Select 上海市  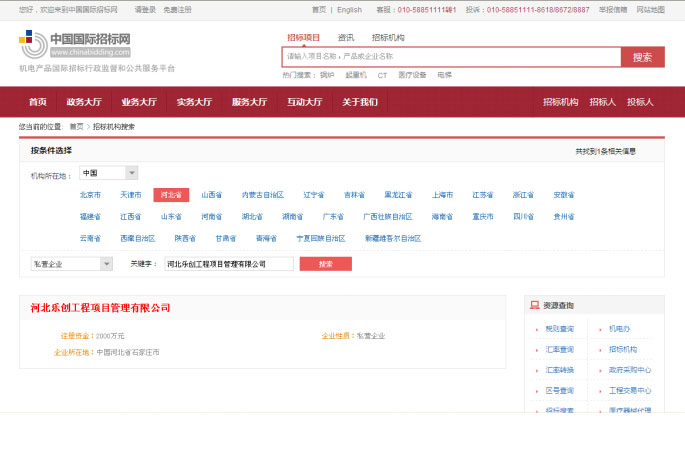pos(442,195)
